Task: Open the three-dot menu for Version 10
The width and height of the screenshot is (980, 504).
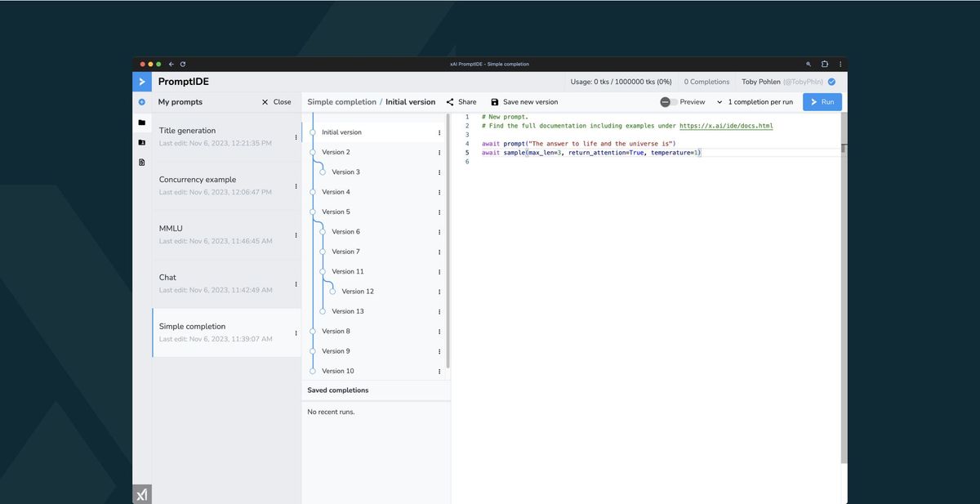Action: click(x=439, y=371)
